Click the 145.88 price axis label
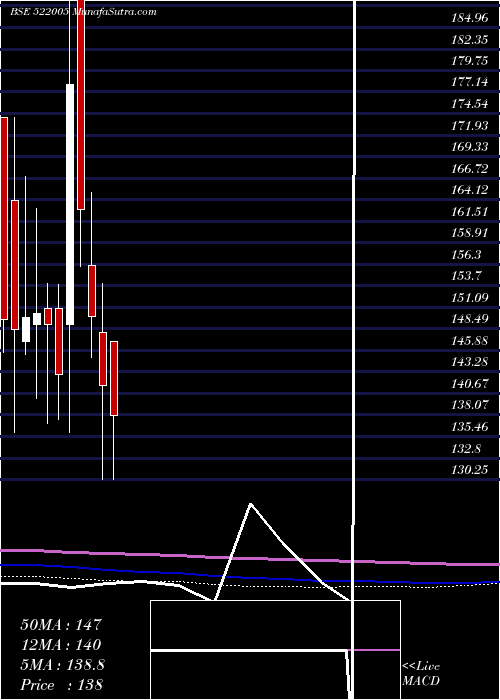The image size is (500, 700). (470, 341)
